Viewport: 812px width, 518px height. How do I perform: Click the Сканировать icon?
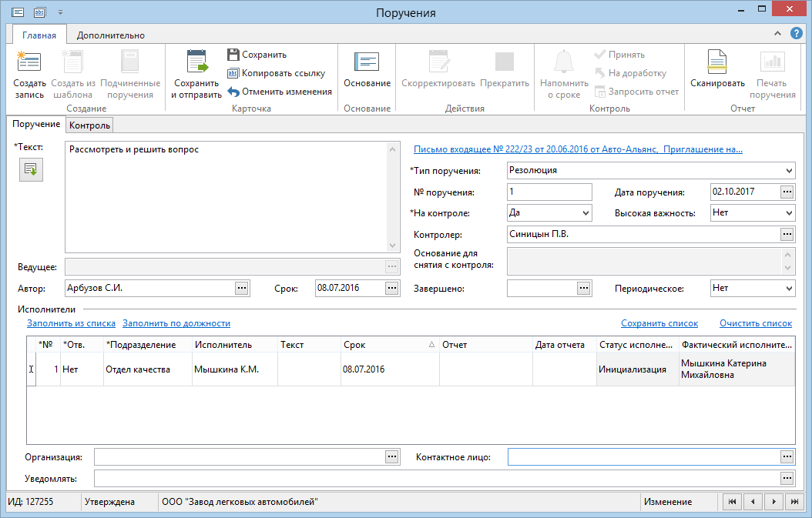point(717,62)
